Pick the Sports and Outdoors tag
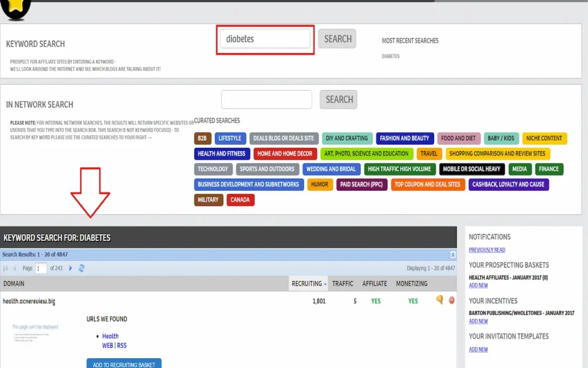Viewport: 588px width, 368px height. coord(268,169)
